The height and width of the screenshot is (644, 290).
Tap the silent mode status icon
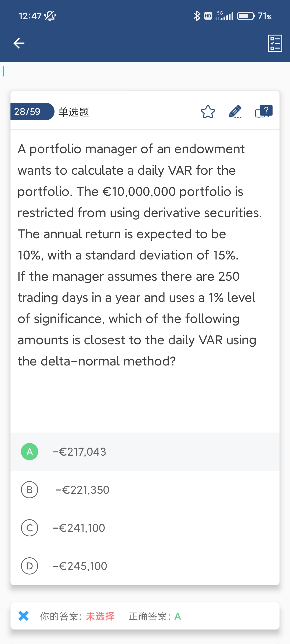point(50,16)
